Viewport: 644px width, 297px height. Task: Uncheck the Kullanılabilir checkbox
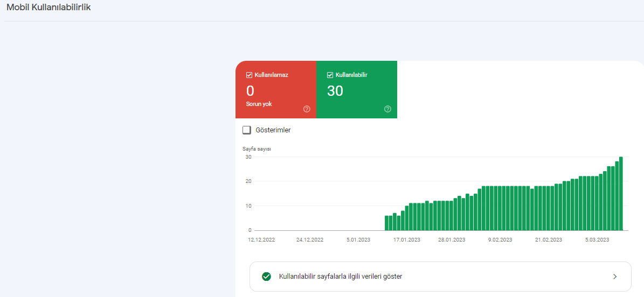coord(330,75)
